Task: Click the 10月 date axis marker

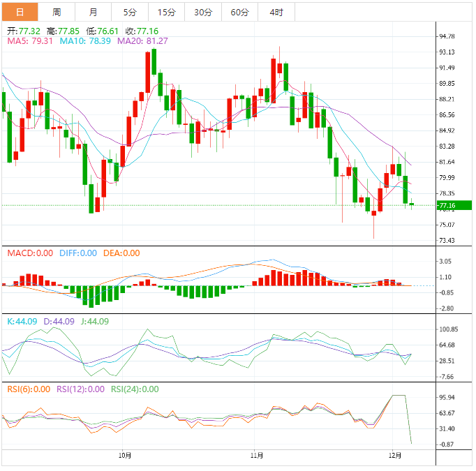Action: point(125,456)
